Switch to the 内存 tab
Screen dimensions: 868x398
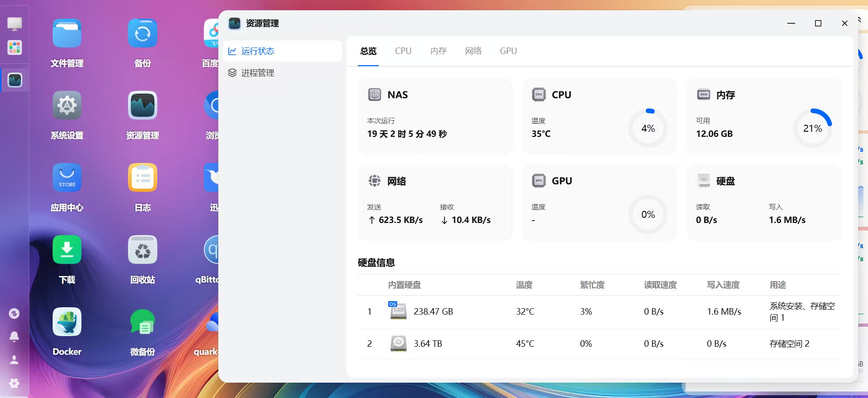[x=438, y=51]
